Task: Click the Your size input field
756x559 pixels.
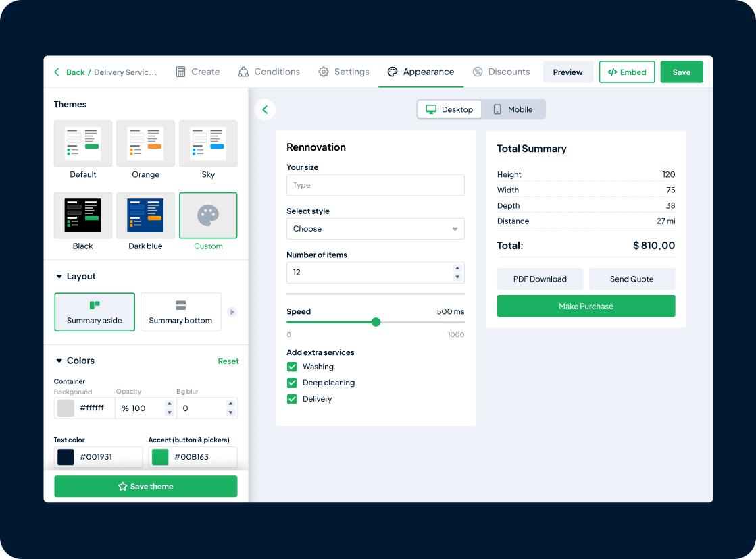Action: pos(375,185)
